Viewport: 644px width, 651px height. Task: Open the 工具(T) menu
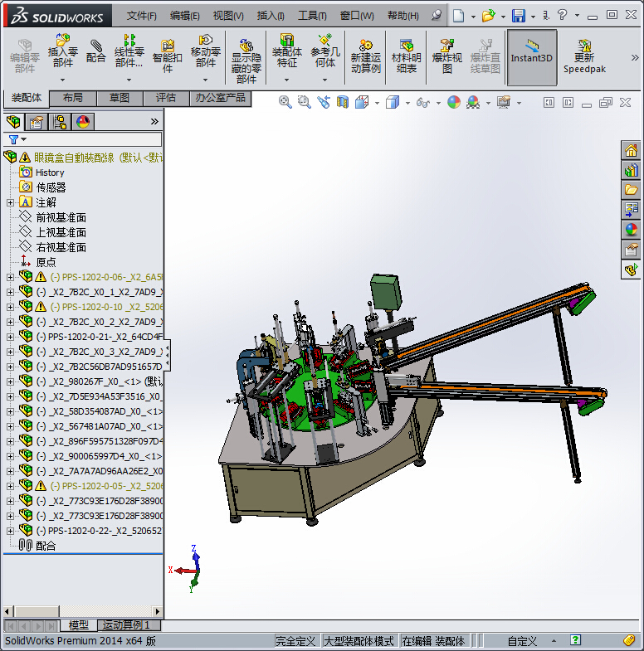[312, 16]
